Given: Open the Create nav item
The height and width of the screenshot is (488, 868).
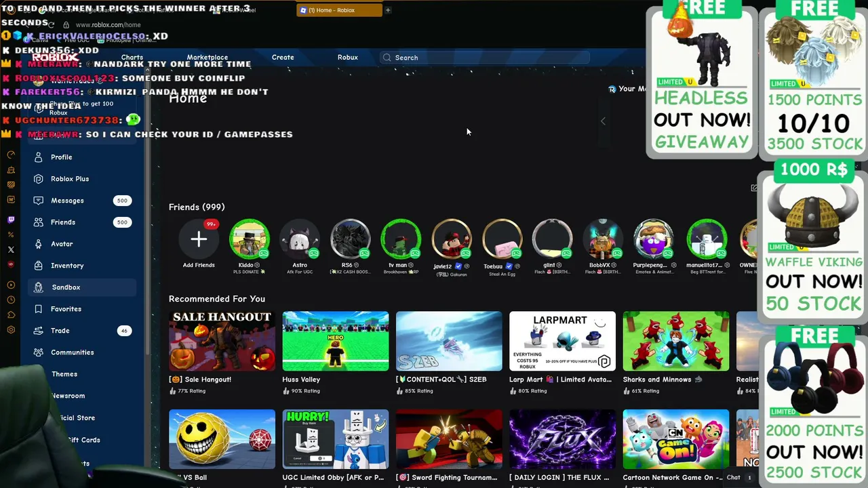Looking at the screenshot, I should point(283,58).
